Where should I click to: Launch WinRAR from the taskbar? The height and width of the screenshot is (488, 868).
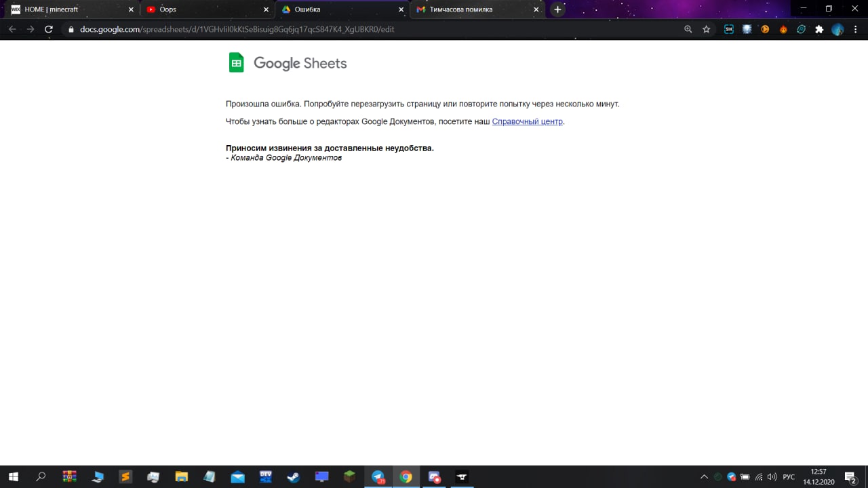point(69,476)
